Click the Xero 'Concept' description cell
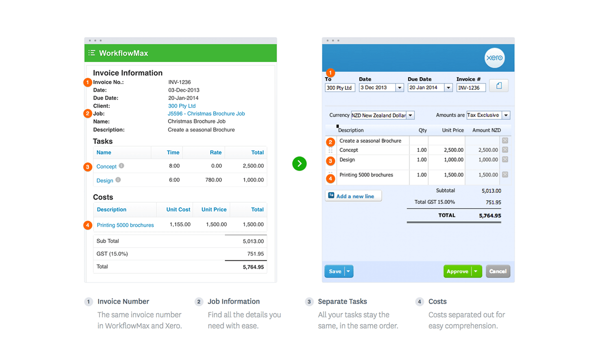 click(x=373, y=150)
